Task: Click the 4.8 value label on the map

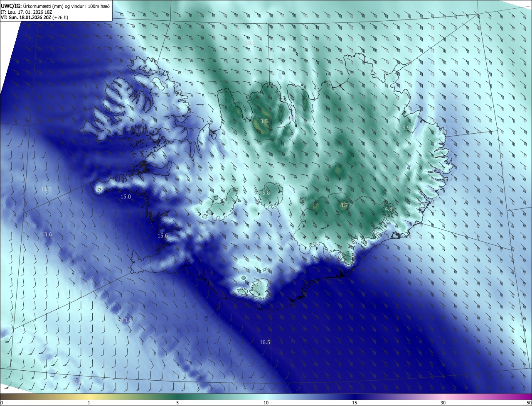Action: (x=389, y=209)
